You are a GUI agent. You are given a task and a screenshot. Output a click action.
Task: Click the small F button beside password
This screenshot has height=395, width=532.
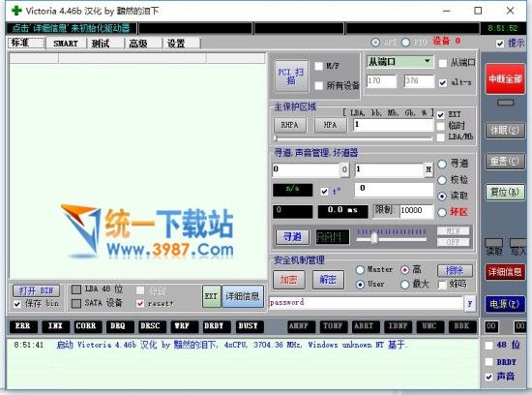469,303
